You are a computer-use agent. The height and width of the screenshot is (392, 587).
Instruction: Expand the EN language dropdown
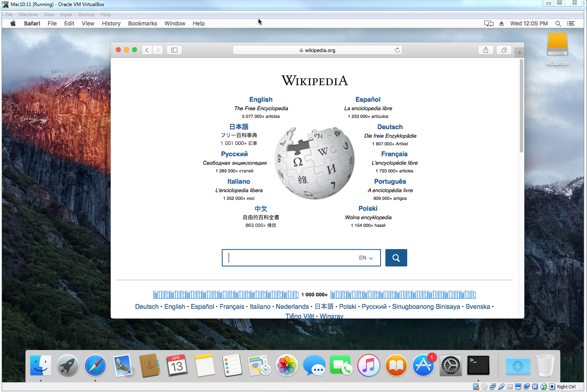(366, 258)
